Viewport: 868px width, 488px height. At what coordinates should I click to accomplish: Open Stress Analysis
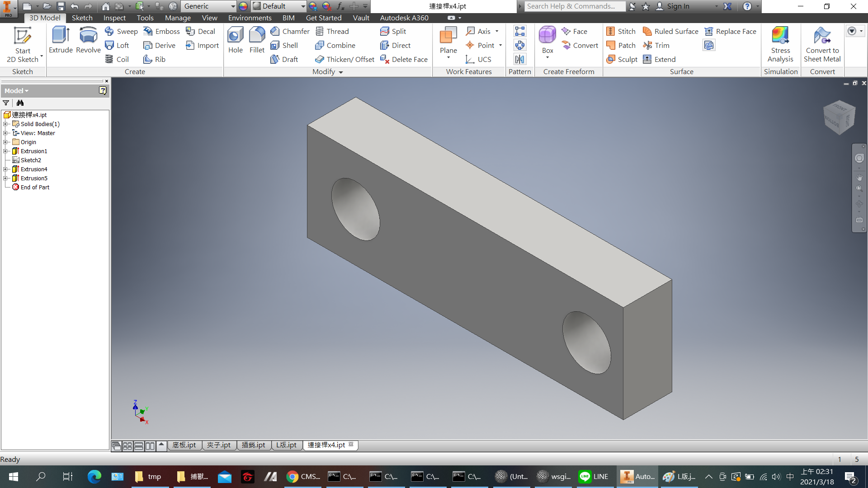click(780, 44)
